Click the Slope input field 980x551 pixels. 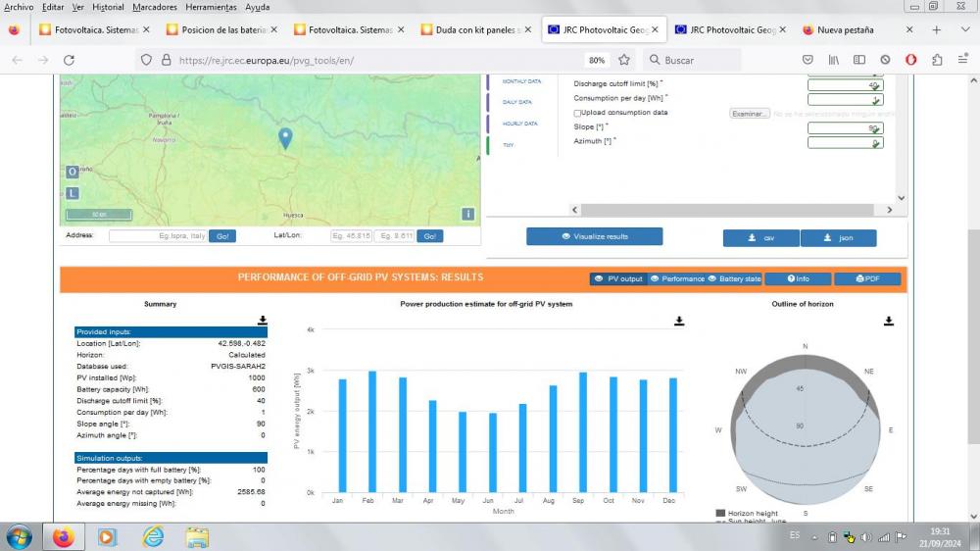[845, 128]
